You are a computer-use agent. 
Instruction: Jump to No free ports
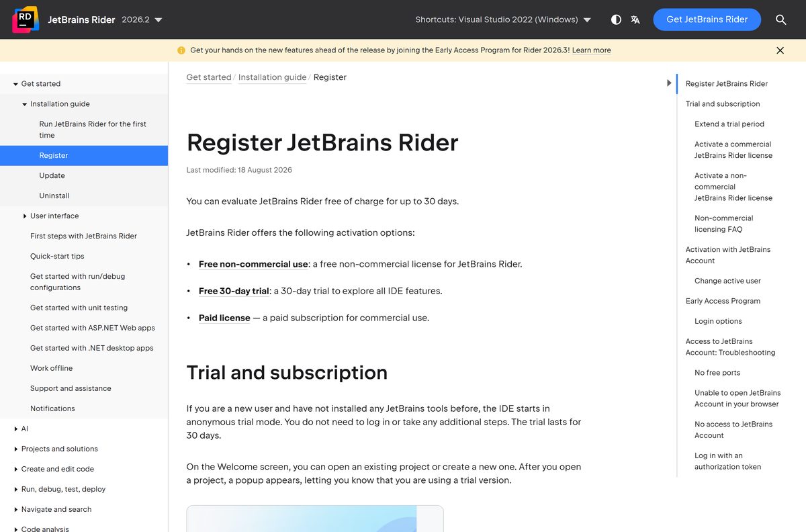717,373
